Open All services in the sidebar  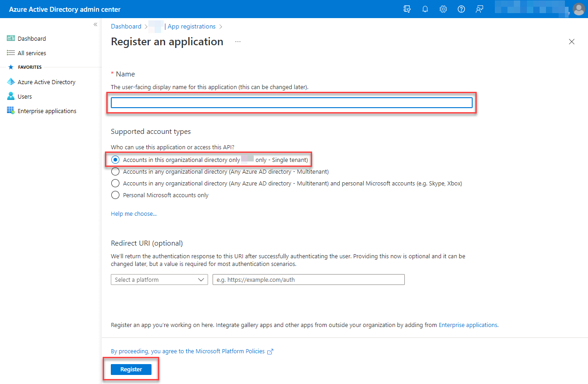click(x=32, y=53)
